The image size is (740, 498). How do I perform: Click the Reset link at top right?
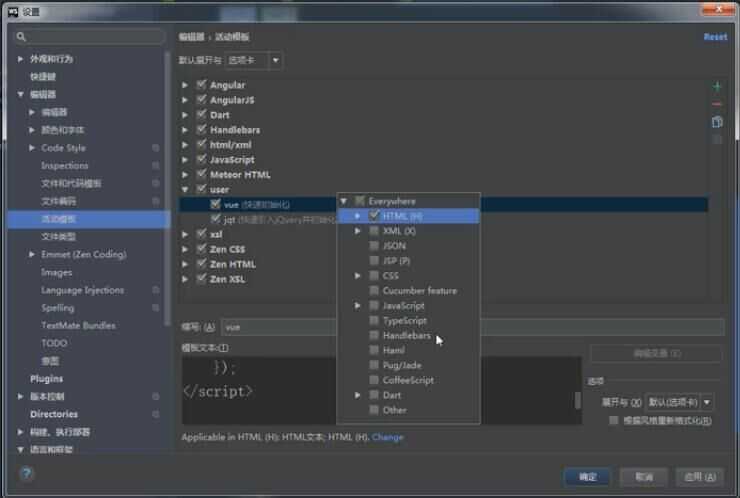coord(715,36)
